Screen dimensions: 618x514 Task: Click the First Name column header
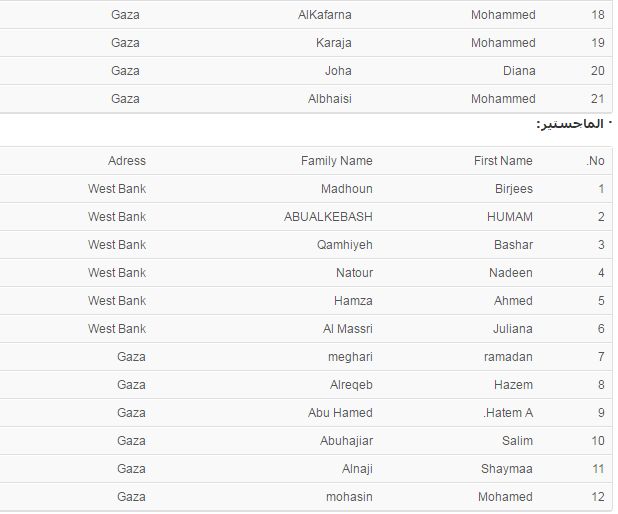(x=503, y=161)
